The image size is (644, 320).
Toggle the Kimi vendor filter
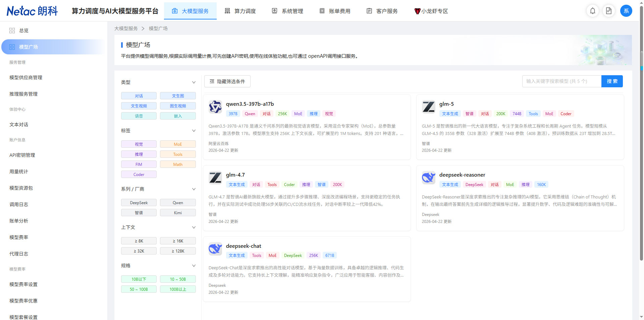point(178,213)
